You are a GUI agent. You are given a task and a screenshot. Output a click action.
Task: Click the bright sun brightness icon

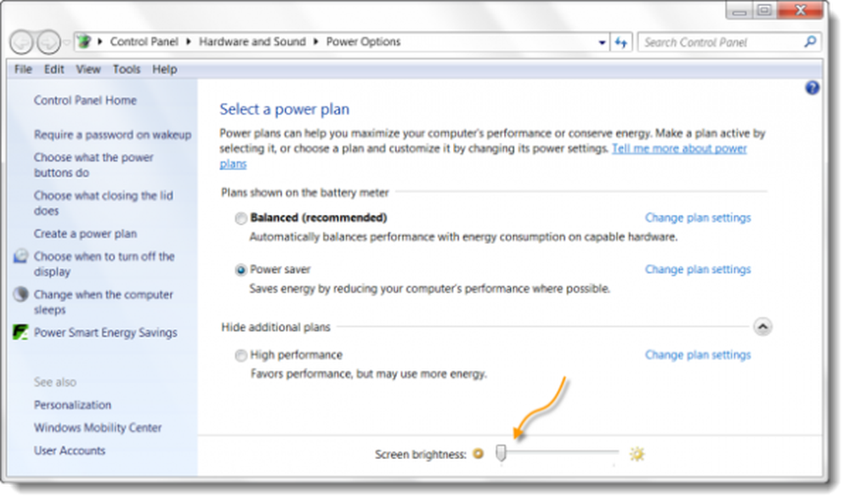[637, 454]
